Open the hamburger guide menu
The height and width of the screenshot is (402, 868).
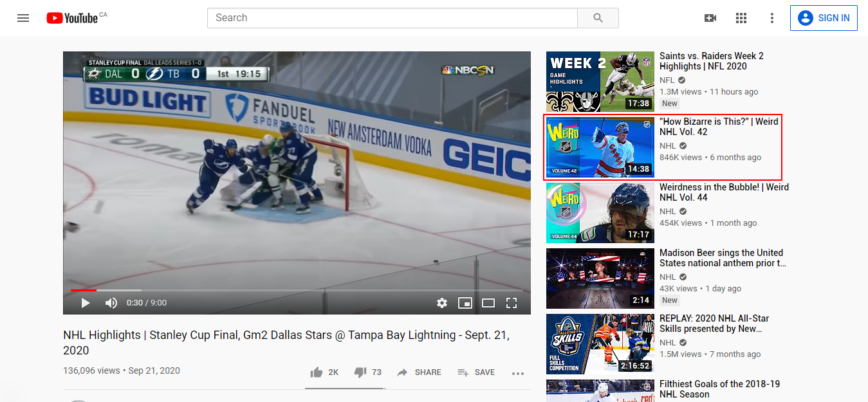tap(23, 18)
